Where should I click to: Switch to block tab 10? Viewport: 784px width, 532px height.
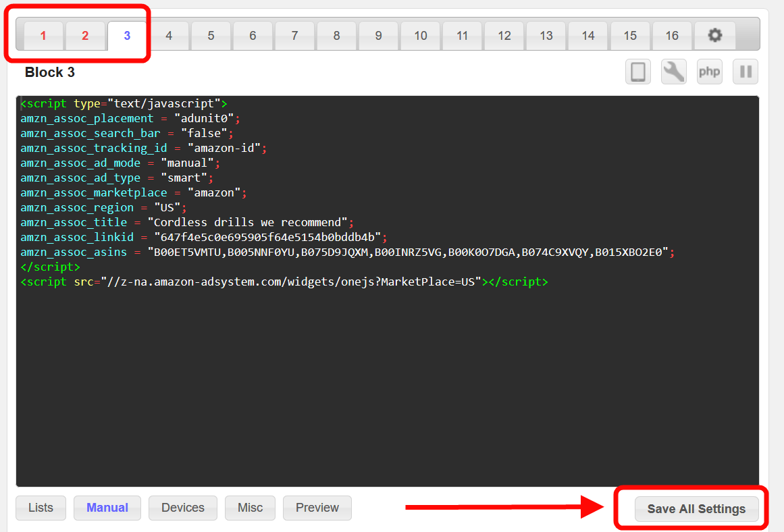coord(421,36)
